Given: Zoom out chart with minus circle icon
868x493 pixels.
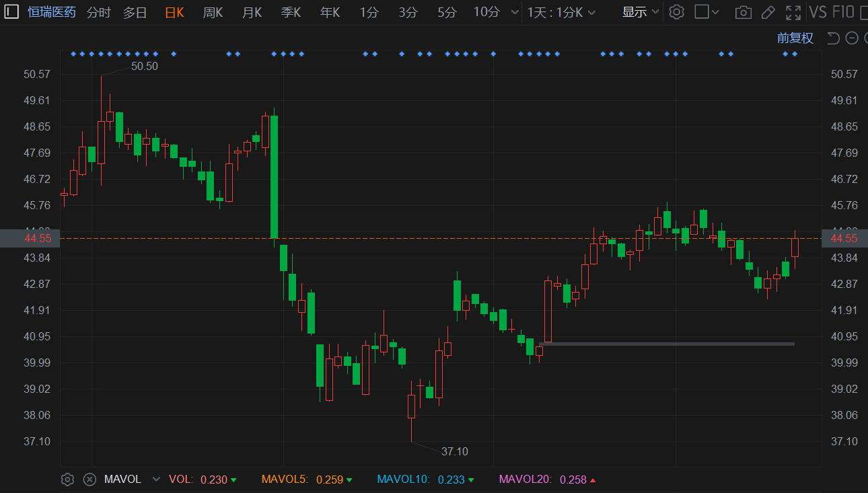Looking at the screenshot, I should point(852,38).
